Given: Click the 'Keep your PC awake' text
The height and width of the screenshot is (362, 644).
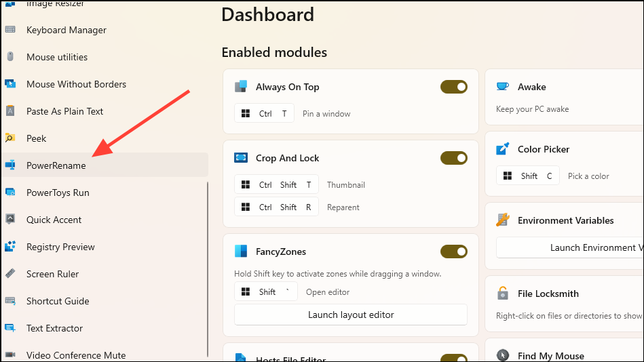Looking at the screenshot, I should [x=532, y=108].
